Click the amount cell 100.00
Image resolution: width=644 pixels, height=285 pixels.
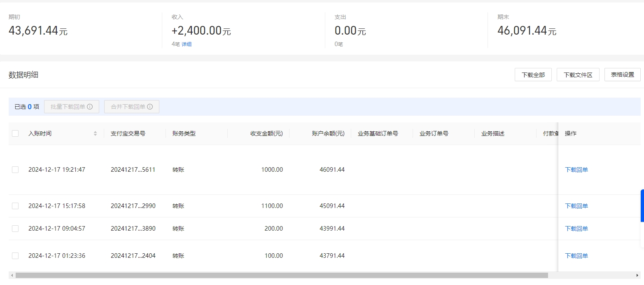pyautogui.click(x=274, y=256)
